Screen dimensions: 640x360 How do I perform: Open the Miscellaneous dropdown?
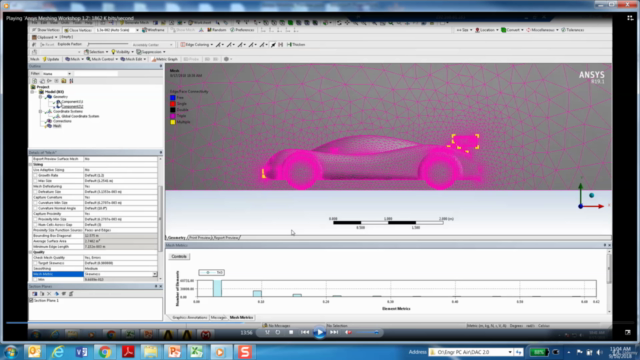pyautogui.click(x=542, y=30)
